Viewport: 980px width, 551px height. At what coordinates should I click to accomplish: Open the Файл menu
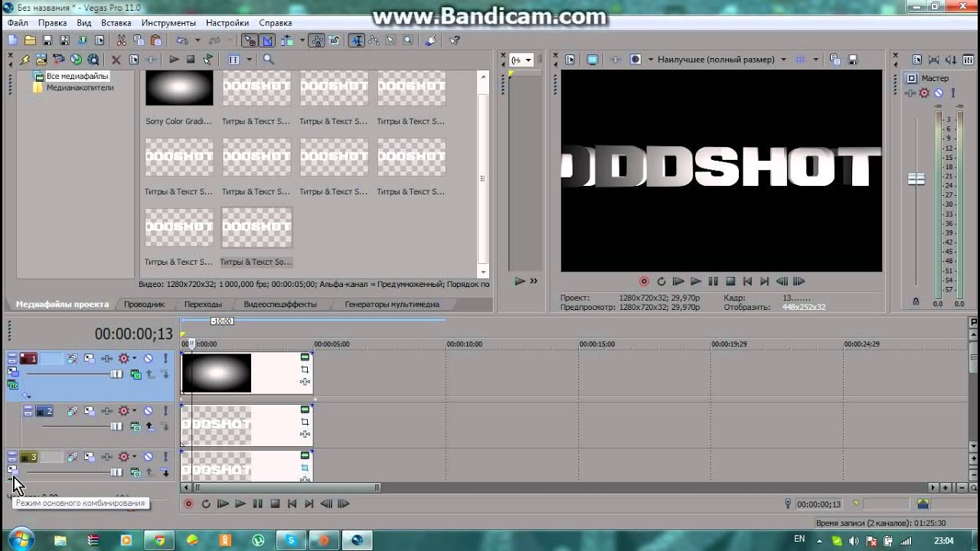(x=18, y=23)
